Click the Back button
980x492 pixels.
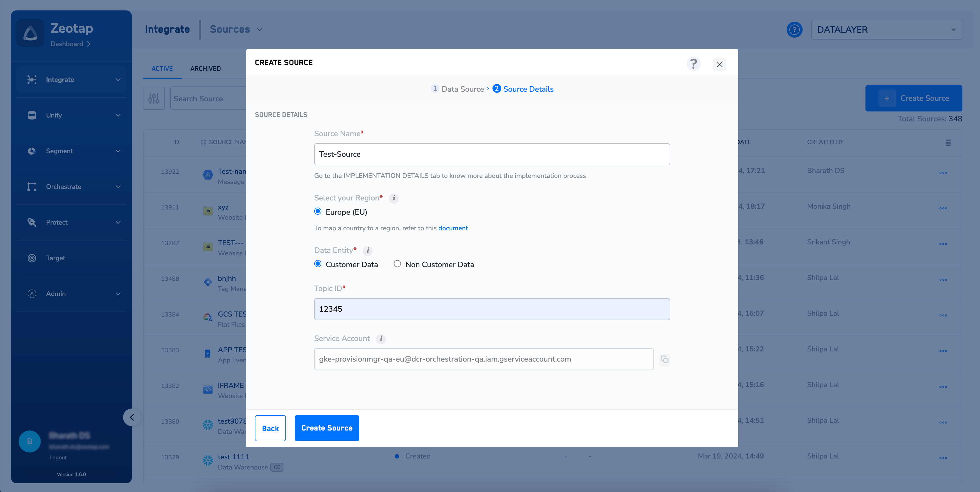[x=270, y=428]
